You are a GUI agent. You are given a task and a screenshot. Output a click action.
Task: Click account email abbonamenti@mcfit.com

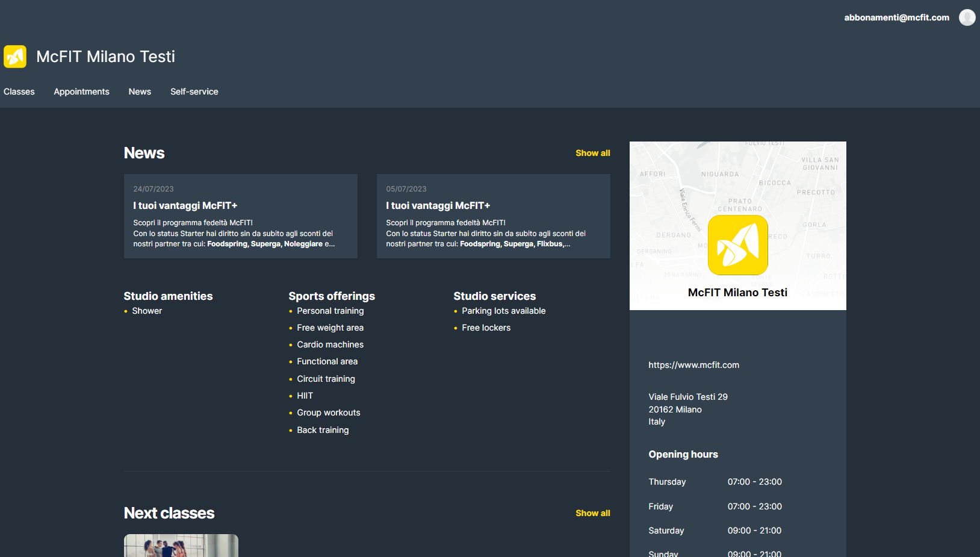[896, 17]
